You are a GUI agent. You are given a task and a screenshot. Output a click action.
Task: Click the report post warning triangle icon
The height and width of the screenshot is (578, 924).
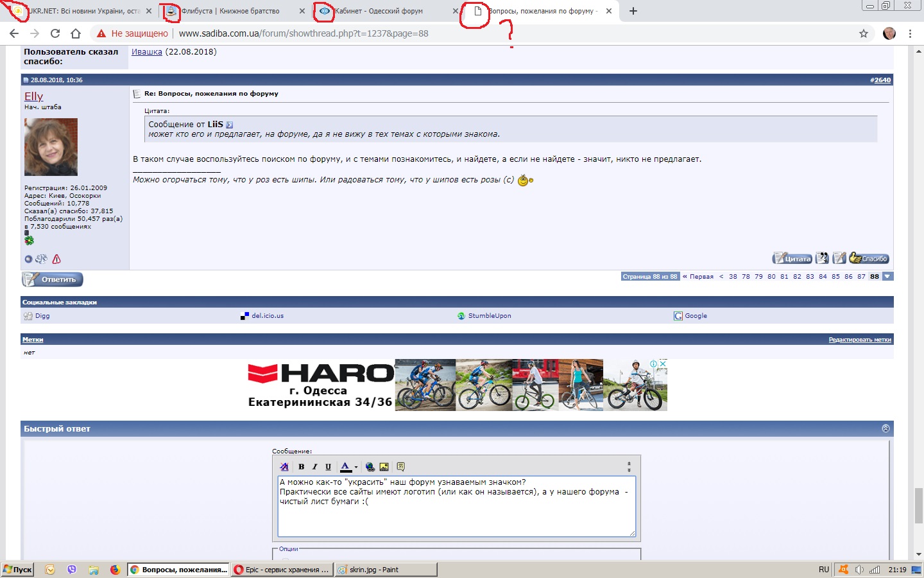[56, 259]
